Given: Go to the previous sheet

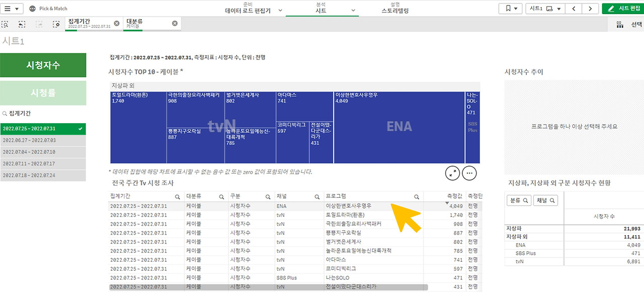Looking at the screenshot, I should [574, 9].
